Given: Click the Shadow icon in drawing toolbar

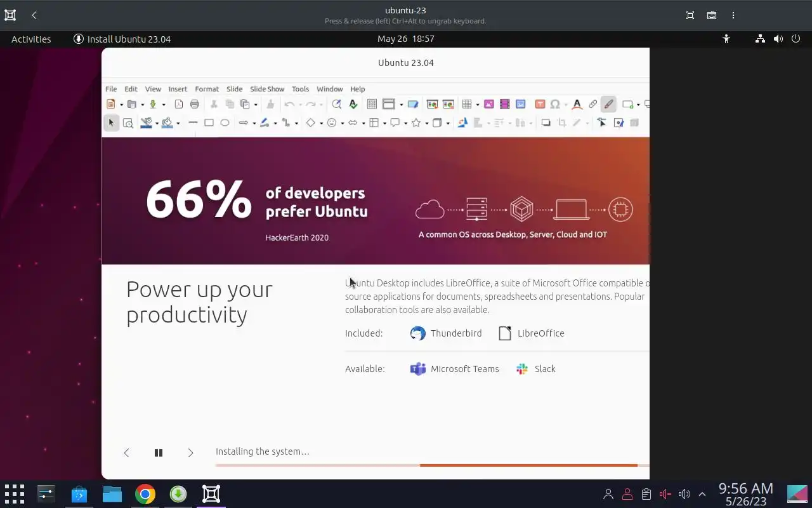Looking at the screenshot, I should (546, 123).
